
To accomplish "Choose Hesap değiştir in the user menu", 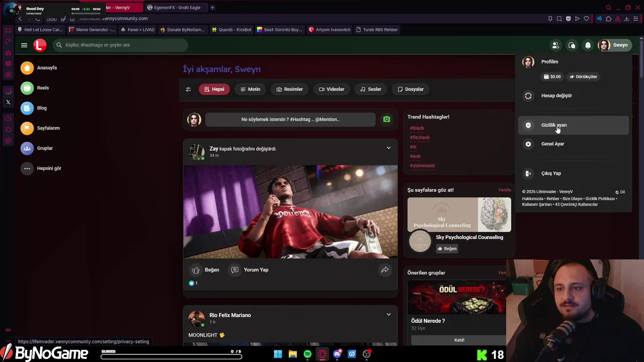I will tap(574, 96).
